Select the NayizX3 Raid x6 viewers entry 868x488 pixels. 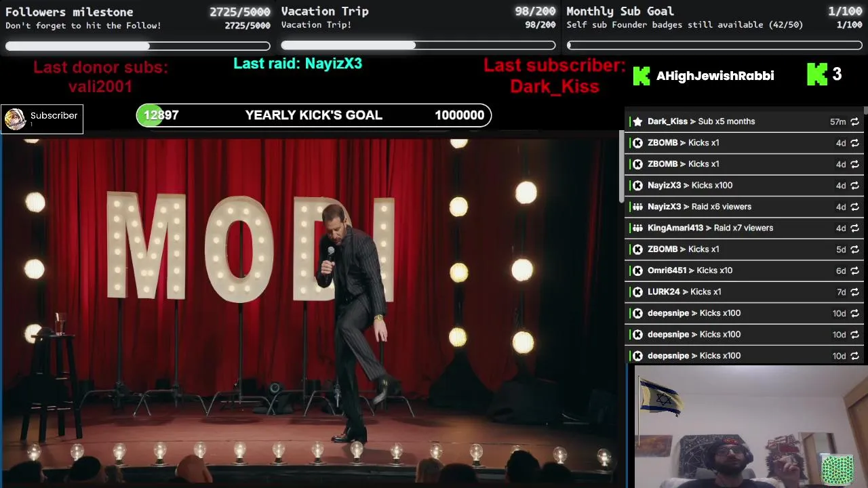(745, 207)
